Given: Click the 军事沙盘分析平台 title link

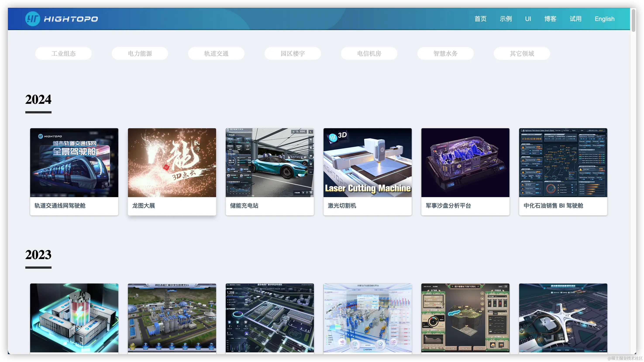Looking at the screenshot, I should 448,205.
